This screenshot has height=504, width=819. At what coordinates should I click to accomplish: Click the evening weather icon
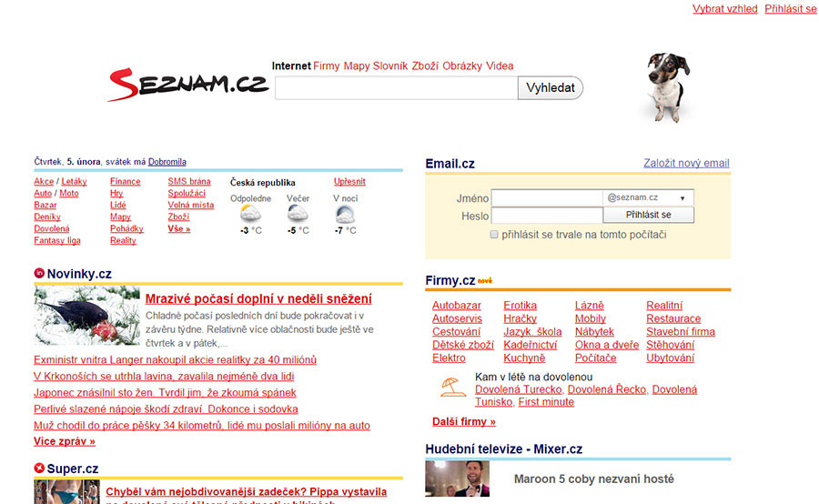(298, 214)
